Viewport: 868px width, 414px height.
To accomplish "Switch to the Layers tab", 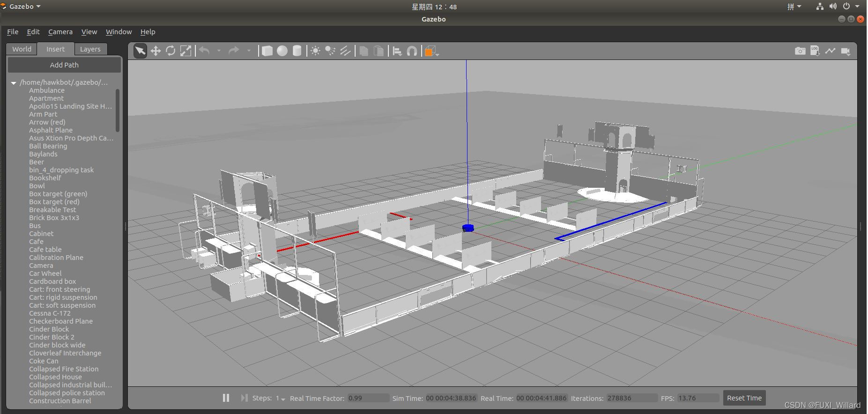I will point(90,49).
